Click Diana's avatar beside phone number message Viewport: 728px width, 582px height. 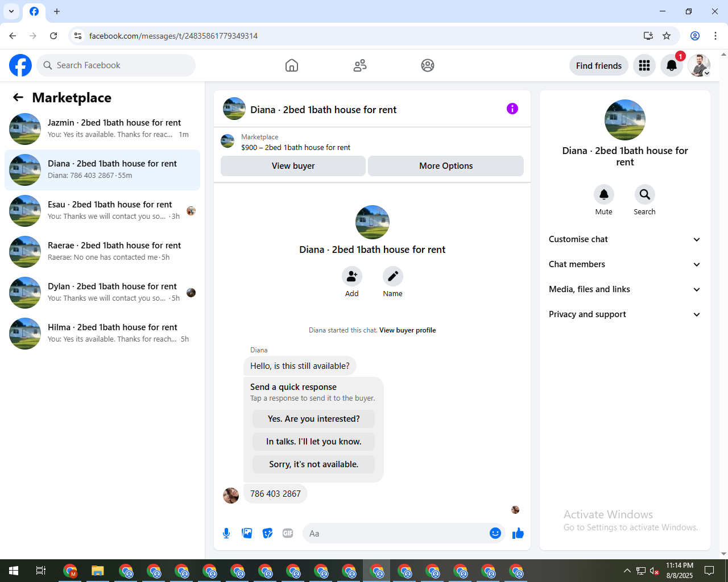231,496
